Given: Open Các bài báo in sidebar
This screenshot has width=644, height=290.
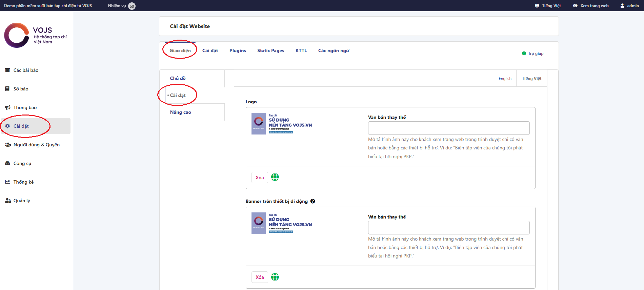Looking at the screenshot, I should 26,70.
